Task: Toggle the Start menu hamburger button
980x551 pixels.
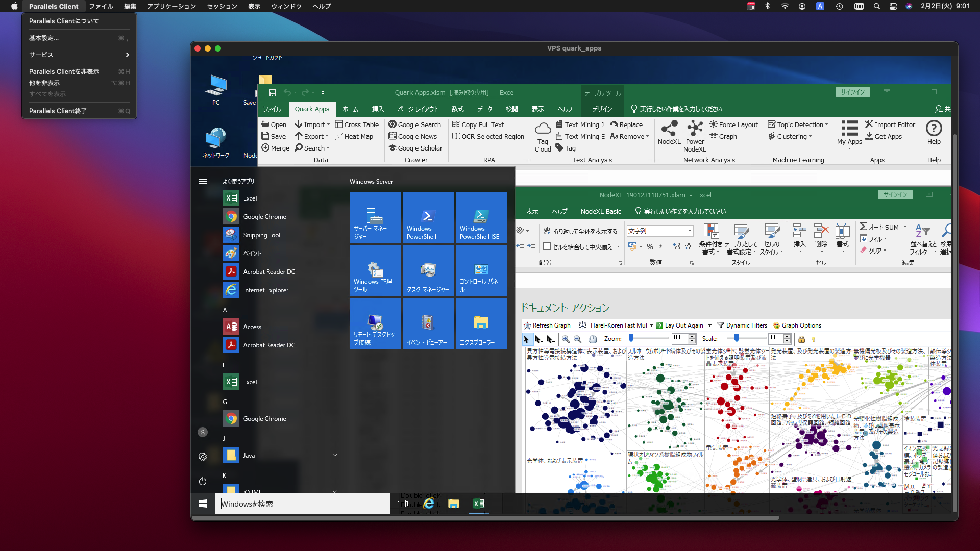Action: point(203,181)
